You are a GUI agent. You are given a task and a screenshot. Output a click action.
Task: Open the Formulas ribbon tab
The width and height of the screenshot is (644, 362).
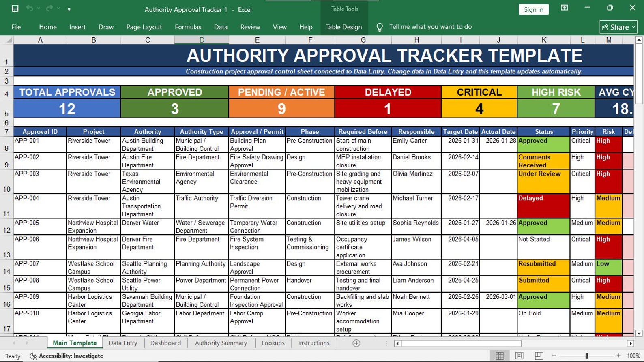(188, 27)
